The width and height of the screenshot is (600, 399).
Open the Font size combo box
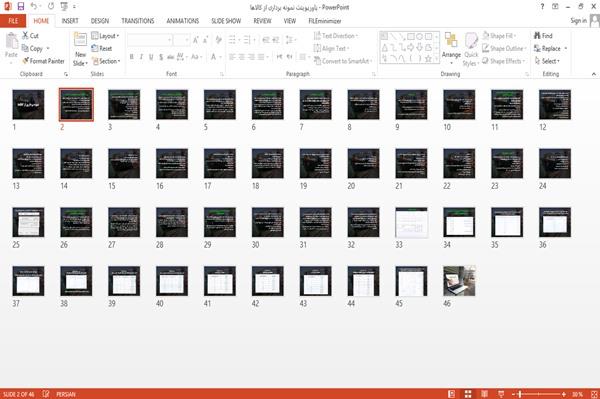coord(181,40)
